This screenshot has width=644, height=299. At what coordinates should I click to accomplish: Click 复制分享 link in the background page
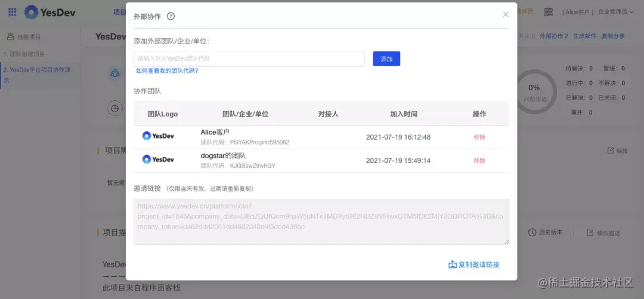(613, 36)
